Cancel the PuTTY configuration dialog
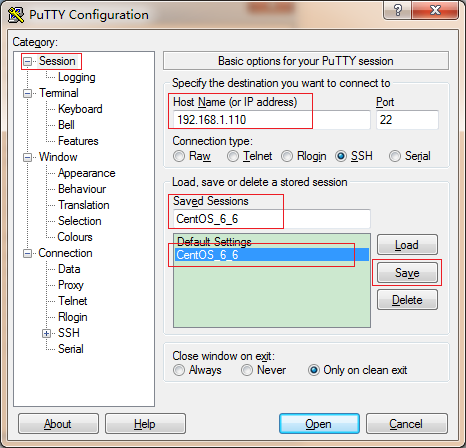Image resolution: width=466 pixels, height=448 pixels. click(407, 424)
